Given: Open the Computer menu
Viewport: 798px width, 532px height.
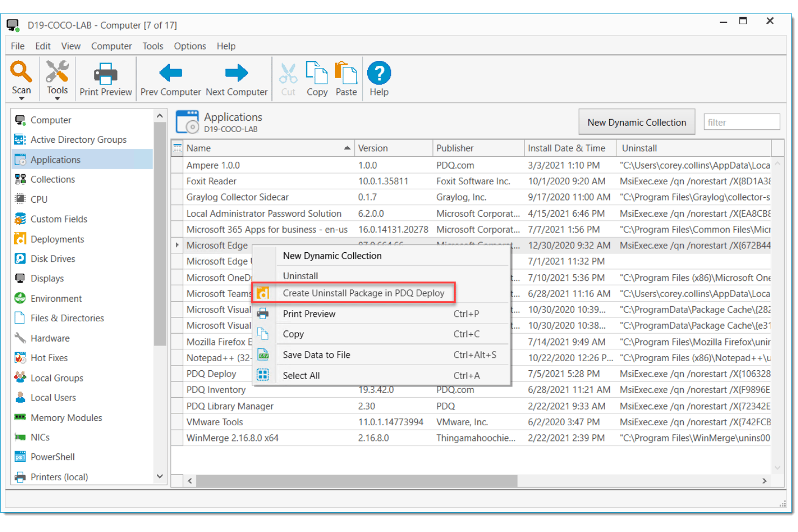Looking at the screenshot, I should [112, 46].
